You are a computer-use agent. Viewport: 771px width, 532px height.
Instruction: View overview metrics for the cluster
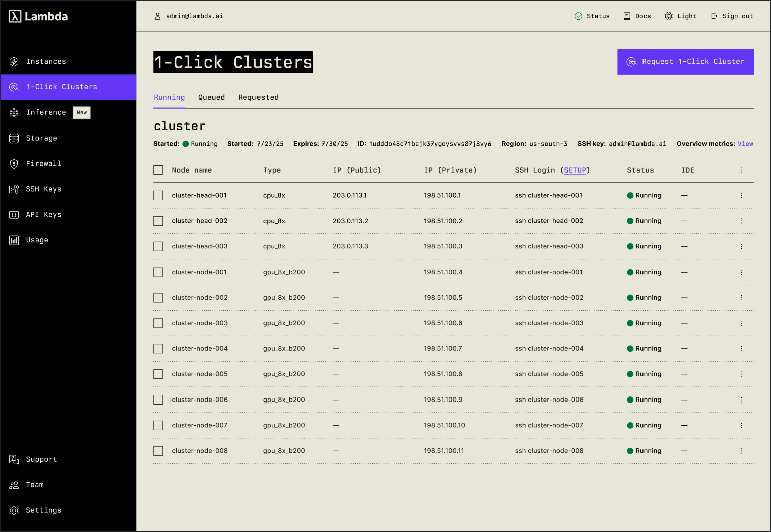coord(745,144)
